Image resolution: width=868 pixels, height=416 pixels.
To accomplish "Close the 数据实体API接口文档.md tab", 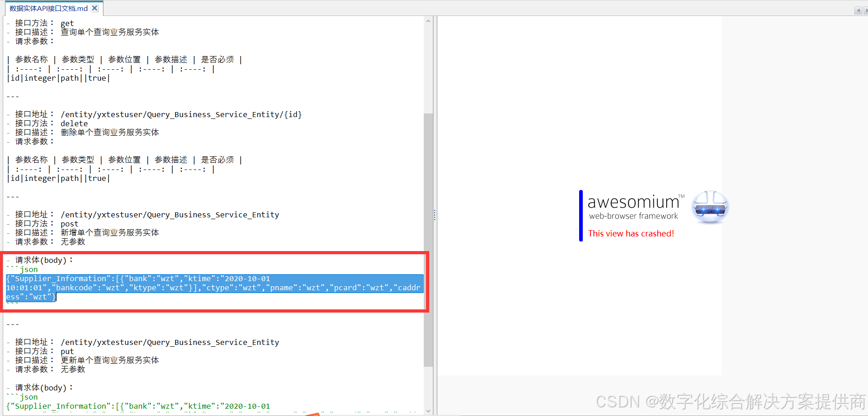I will 94,8.
